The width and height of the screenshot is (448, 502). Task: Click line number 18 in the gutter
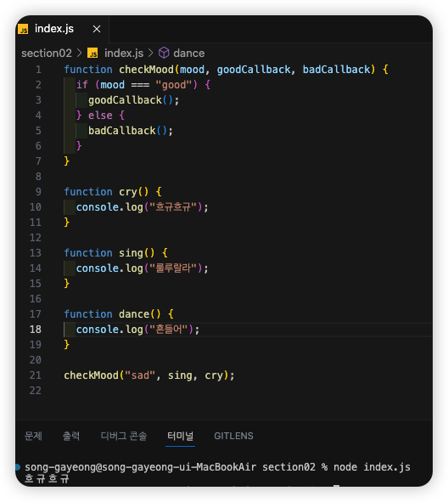pyautogui.click(x=36, y=330)
